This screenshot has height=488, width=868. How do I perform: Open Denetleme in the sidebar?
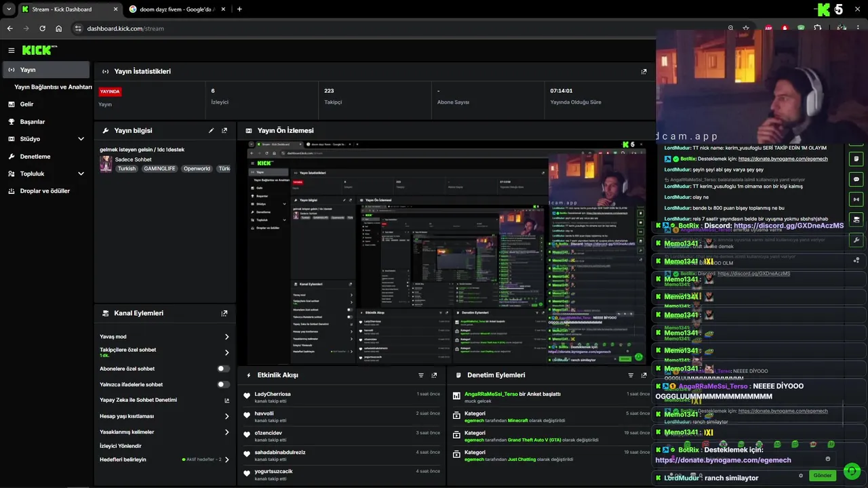(x=45, y=157)
